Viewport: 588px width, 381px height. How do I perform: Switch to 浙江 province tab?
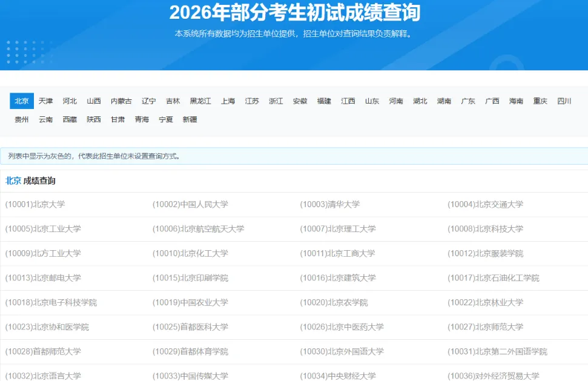point(276,101)
